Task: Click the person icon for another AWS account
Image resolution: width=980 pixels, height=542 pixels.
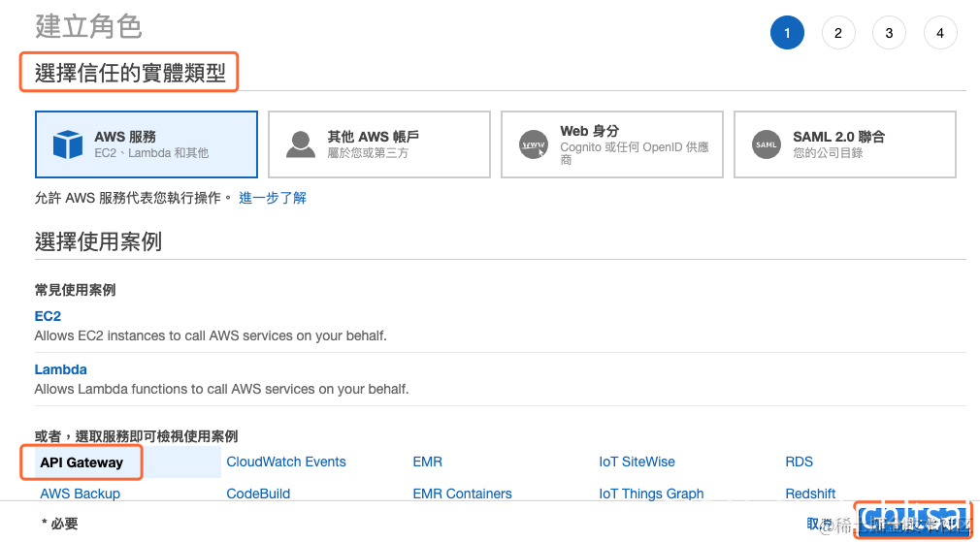Action: point(301,144)
